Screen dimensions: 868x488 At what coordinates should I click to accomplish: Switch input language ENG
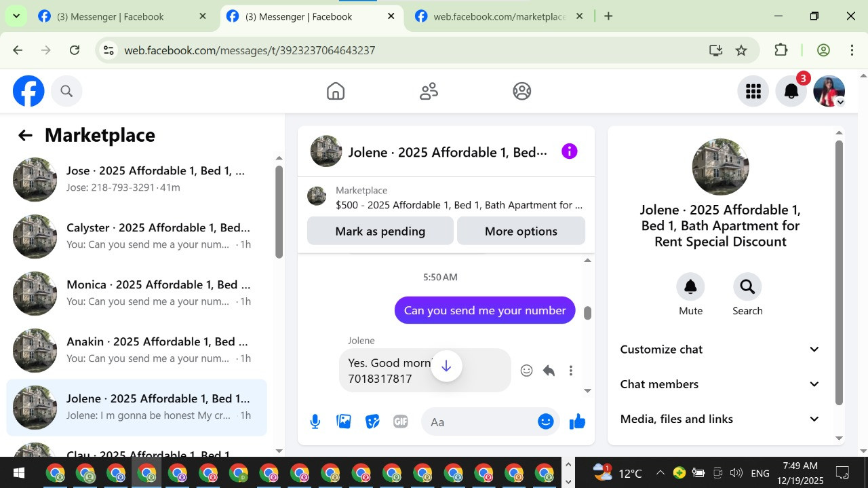760,473
